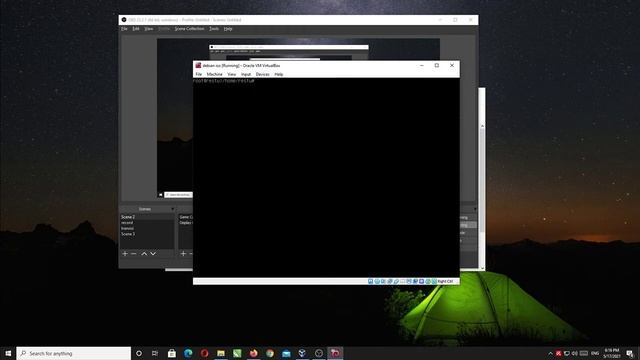Click the VirtualBox display status icon

(x=409, y=281)
